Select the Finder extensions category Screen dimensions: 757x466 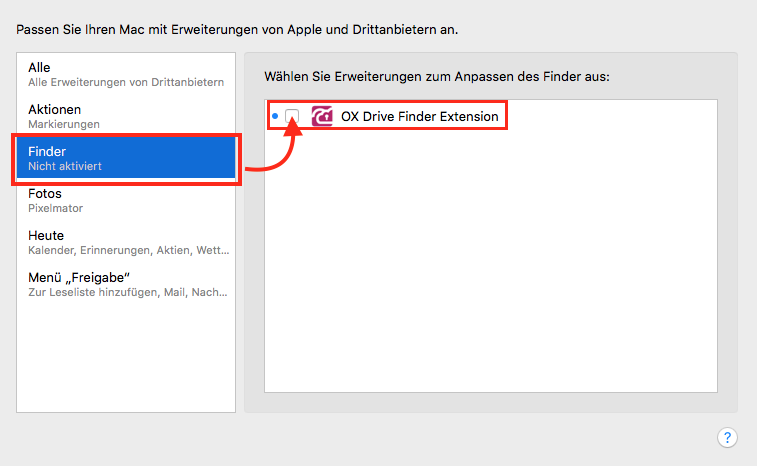click(126, 158)
